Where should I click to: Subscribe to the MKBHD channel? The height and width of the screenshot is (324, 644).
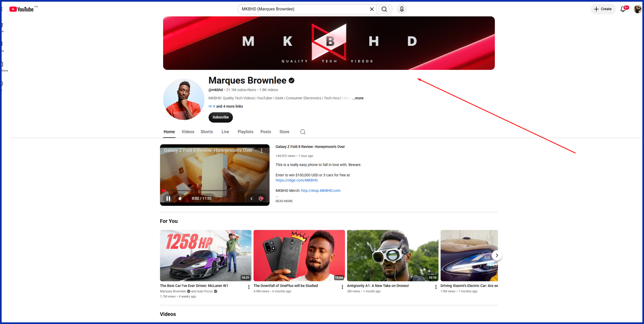220,117
